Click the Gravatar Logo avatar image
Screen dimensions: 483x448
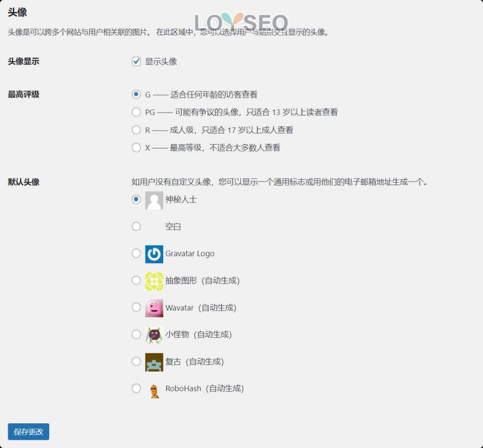(153, 253)
